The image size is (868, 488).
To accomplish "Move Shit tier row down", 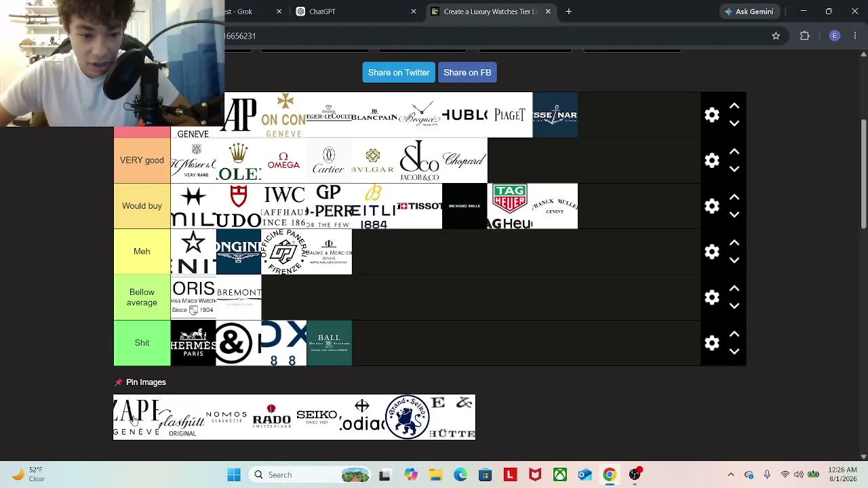I will tap(734, 351).
